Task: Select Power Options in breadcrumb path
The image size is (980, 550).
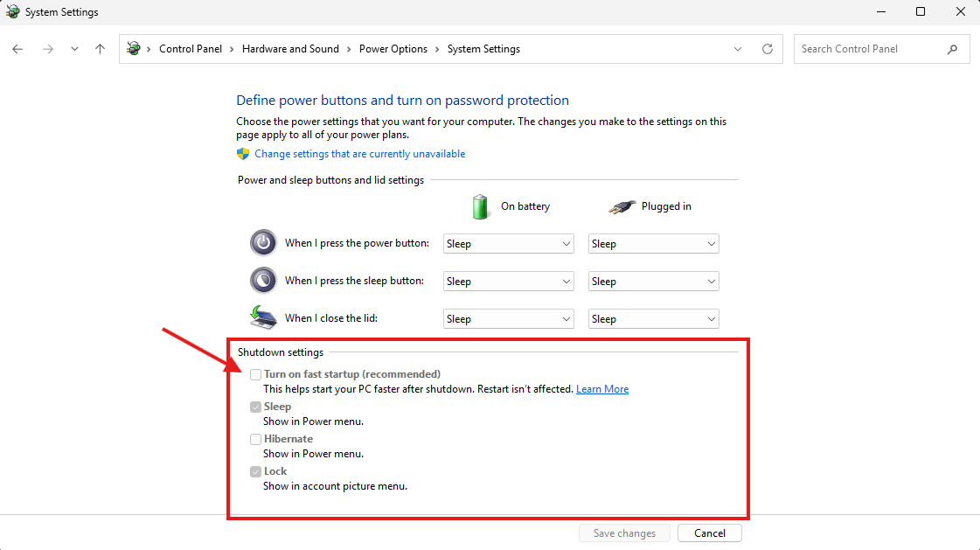Action: 393,49
